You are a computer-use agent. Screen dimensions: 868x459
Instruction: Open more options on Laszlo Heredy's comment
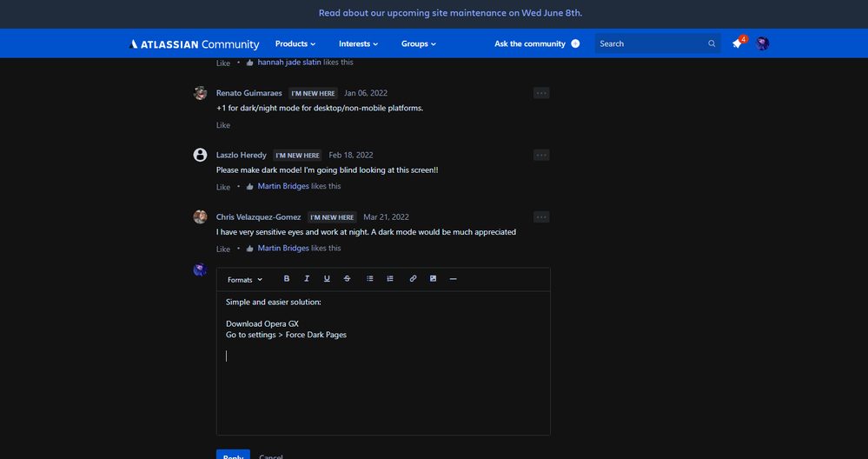pyautogui.click(x=541, y=155)
